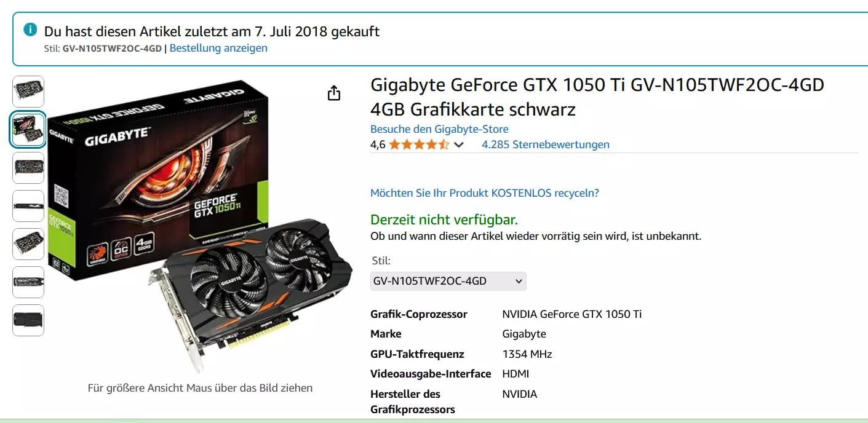Select the fifth product thumbnail
The image size is (868, 423).
[x=28, y=244]
